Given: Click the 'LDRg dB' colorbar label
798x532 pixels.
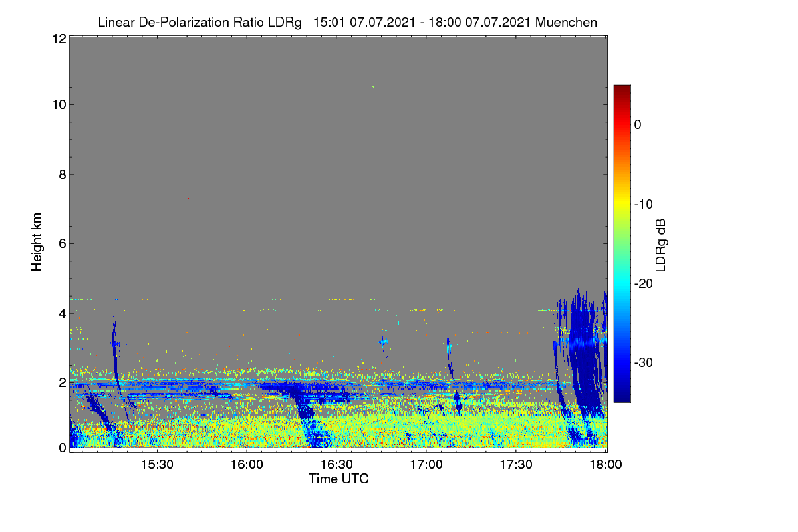Looking at the screenshot, I should pos(661,244).
